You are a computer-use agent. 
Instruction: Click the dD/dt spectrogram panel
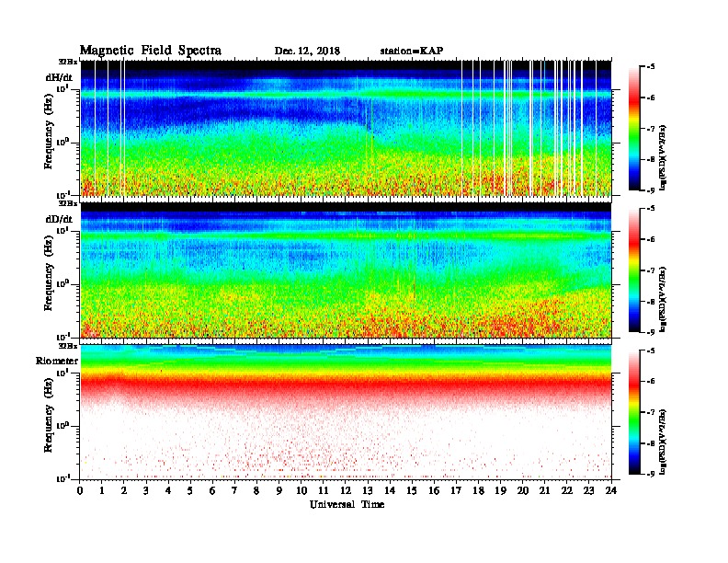click(346, 270)
